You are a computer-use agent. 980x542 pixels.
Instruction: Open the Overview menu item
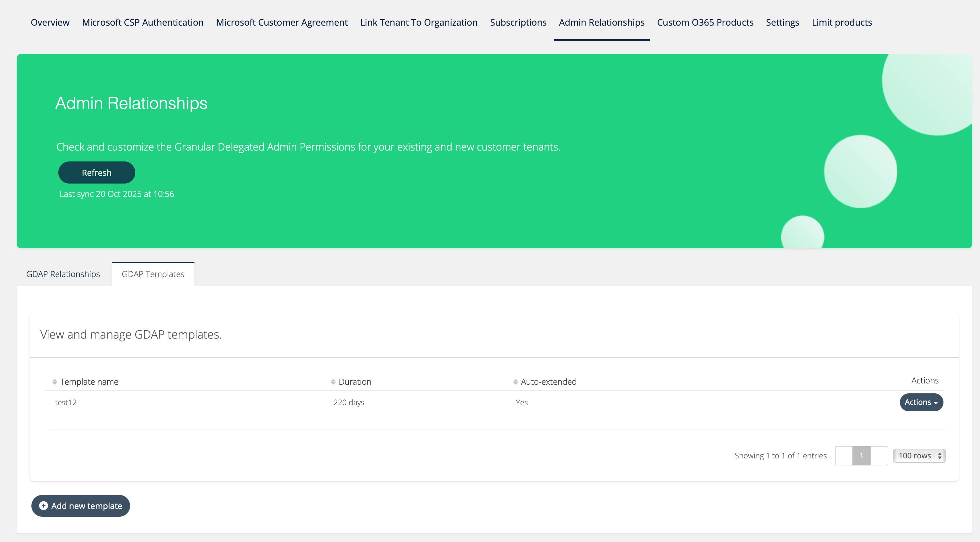[50, 22]
